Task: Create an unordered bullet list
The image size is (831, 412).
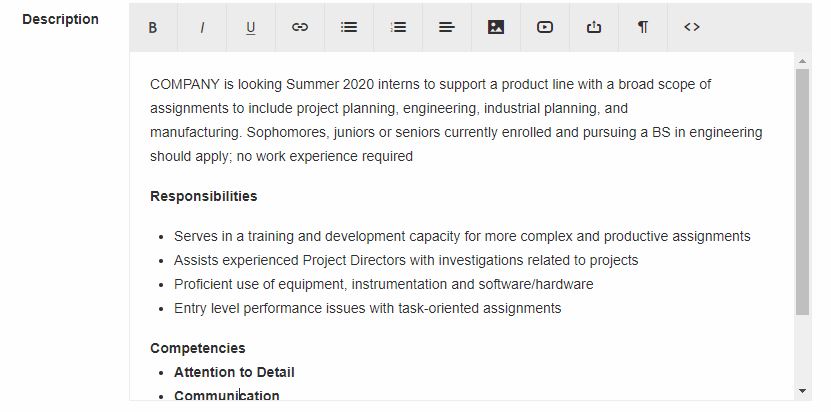Action: pyautogui.click(x=349, y=27)
